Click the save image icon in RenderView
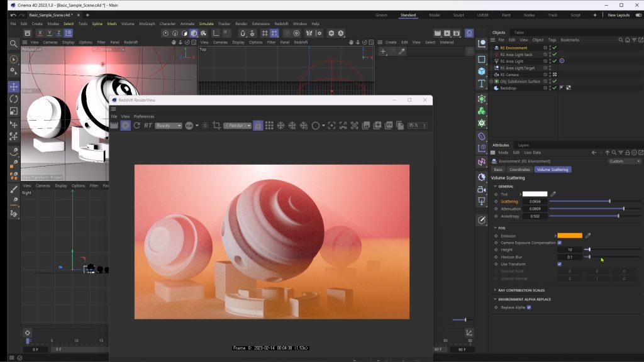This screenshot has height=362, width=644. coord(366,126)
